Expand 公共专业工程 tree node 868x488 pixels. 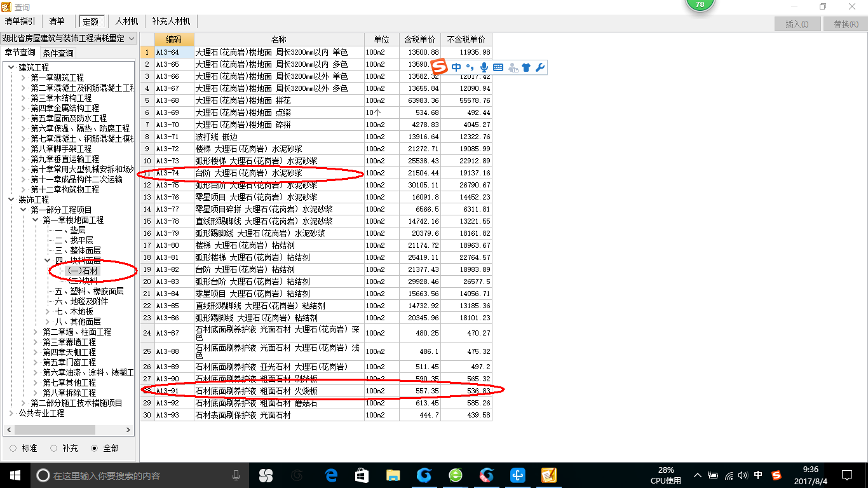coord(11,413)
